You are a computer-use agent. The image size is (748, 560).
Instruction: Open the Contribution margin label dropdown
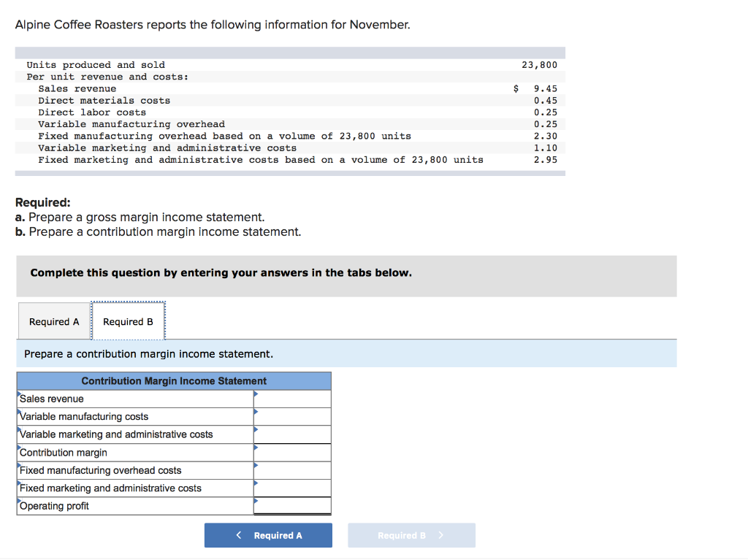coord(135,453)
